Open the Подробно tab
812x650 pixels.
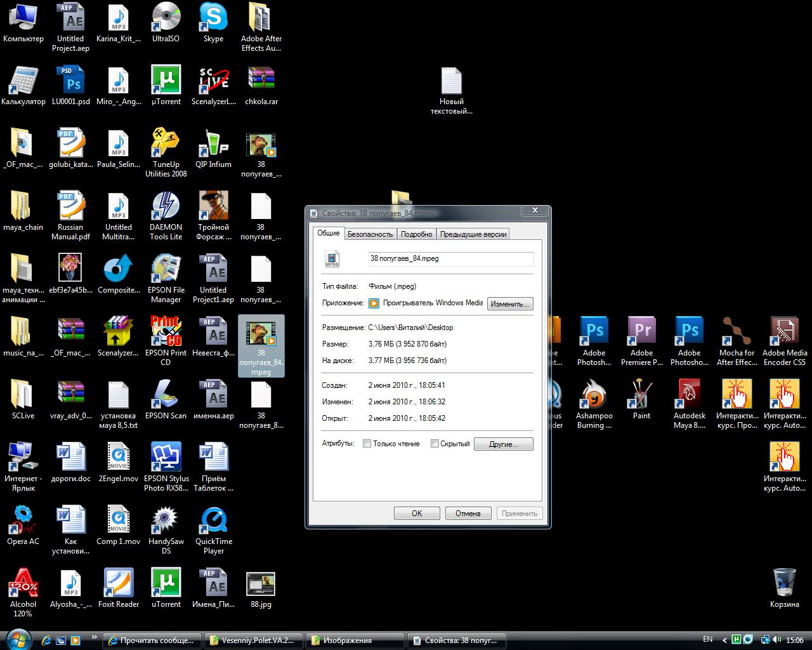tap(417, 234)
